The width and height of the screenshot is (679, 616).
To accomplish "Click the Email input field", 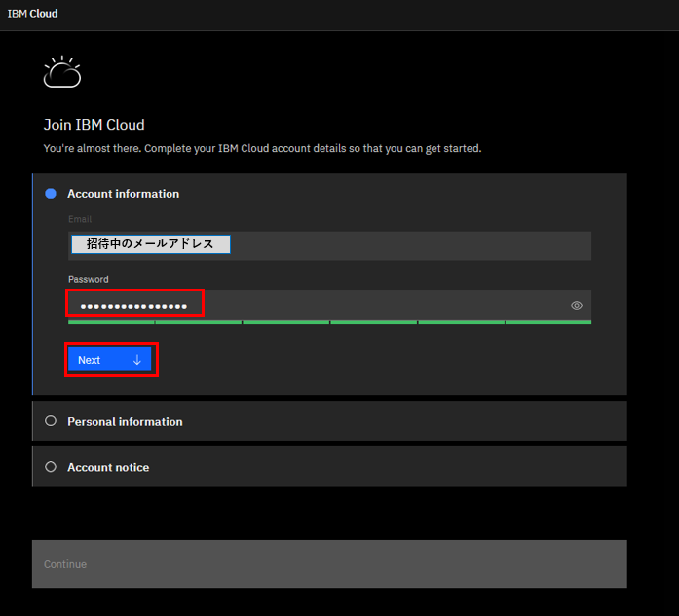I will click(x=329, y=246).
